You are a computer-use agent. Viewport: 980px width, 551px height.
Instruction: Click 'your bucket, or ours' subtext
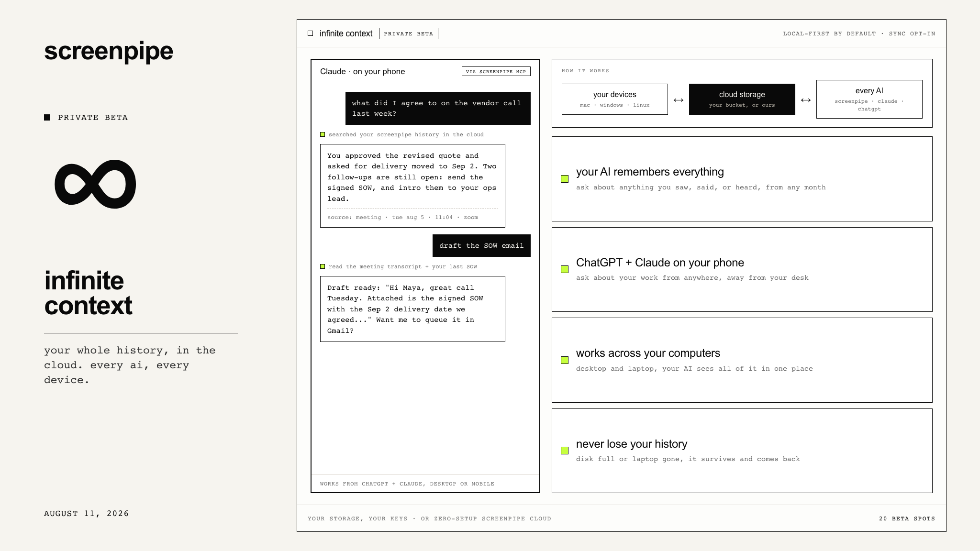pyautogui.click(x=742, y=105)
